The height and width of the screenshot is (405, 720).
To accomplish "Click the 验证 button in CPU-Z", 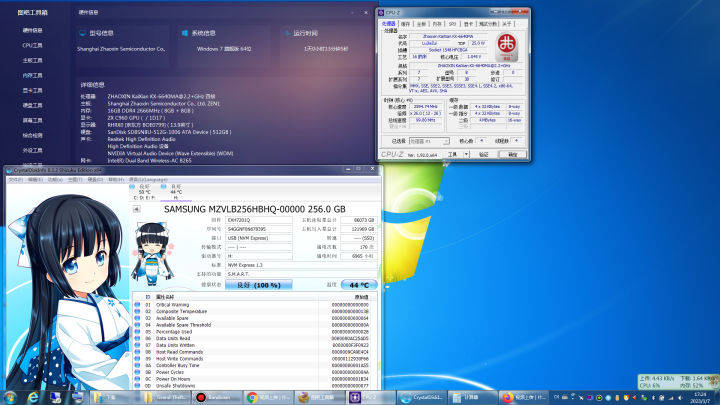I will click(x=484, y=155).
